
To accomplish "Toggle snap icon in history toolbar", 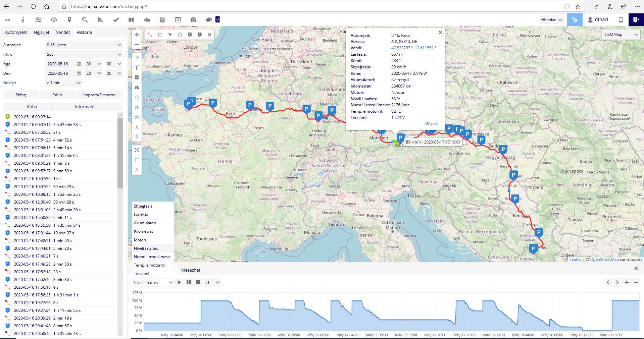I will click(x=160, y=35).
